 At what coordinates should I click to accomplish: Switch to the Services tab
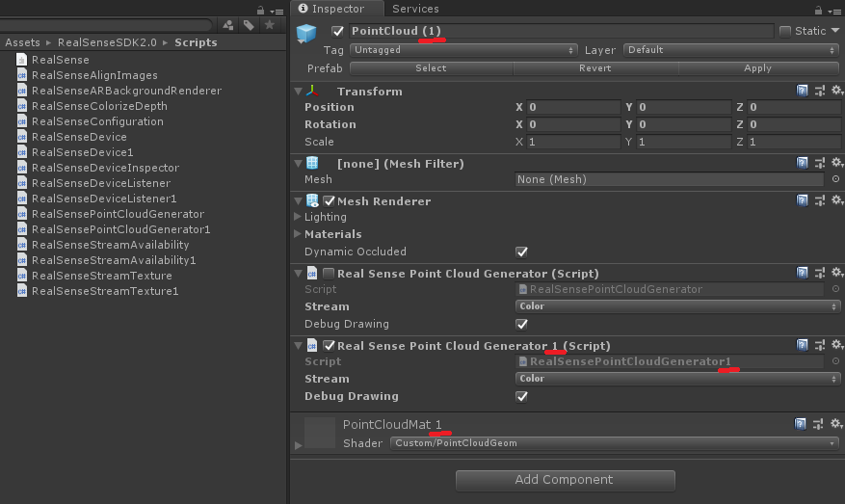(415, 9)
